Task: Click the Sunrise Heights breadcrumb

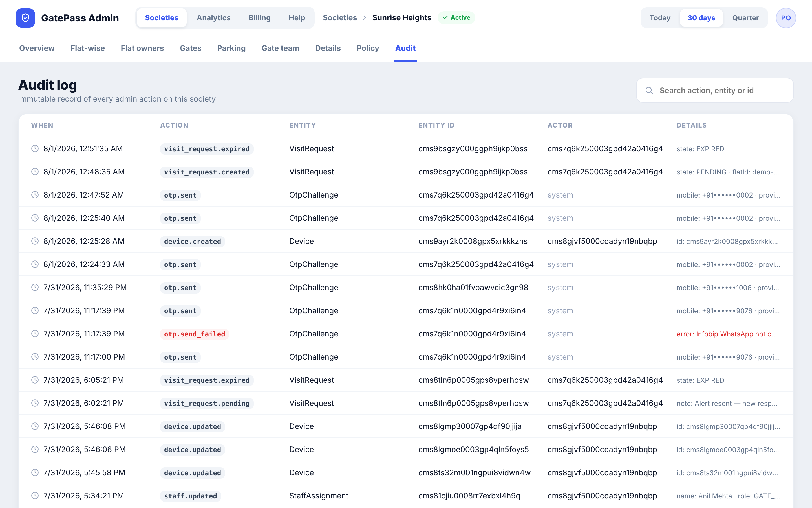Action: point(402,18)
